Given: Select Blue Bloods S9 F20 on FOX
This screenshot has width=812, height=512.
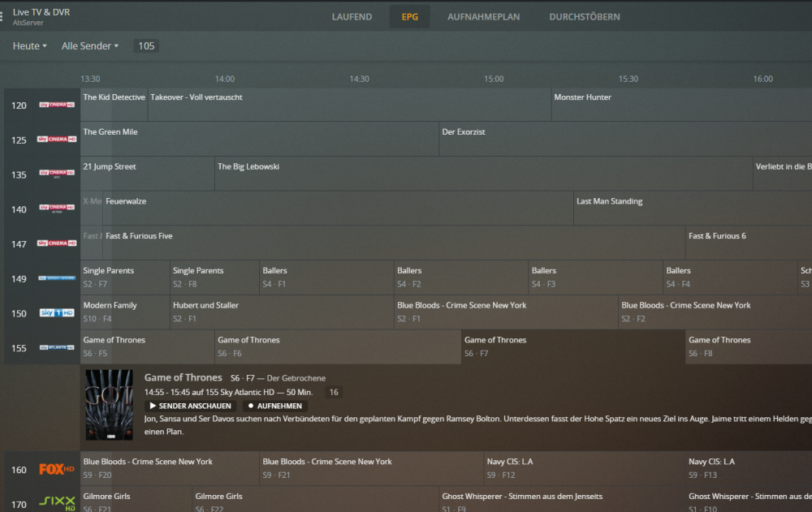Looking at the screenshot, I should pyautogui.click(x=170, y=468).
